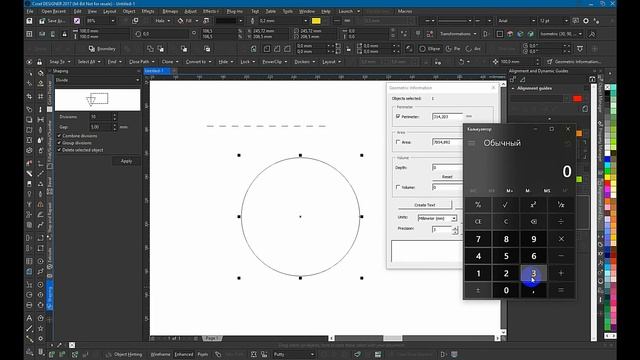The height and width of the screenshot is (360, 640).
Task: Toggle the Perimeter checkbox
Action: coord(398,116)
